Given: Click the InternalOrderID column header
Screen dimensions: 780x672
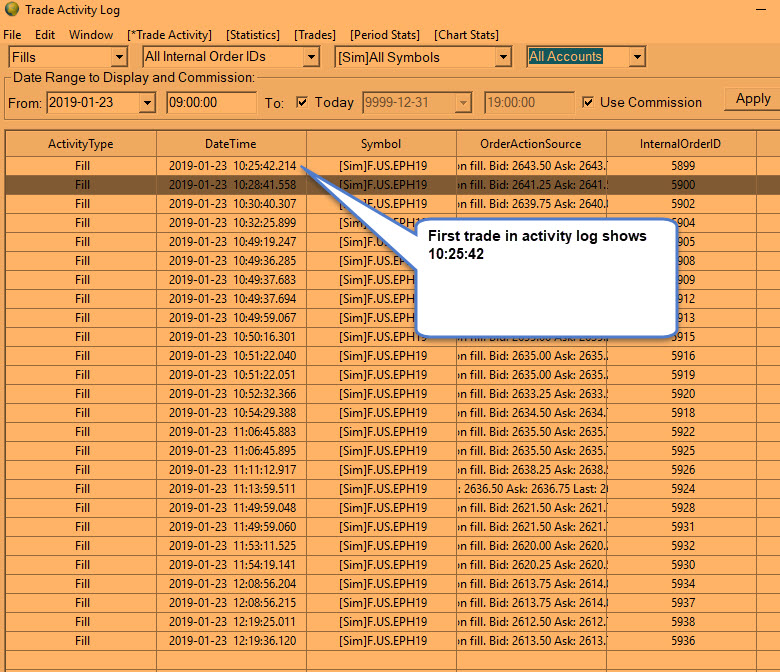Looking at the screenshot, I should coord(681,144).
